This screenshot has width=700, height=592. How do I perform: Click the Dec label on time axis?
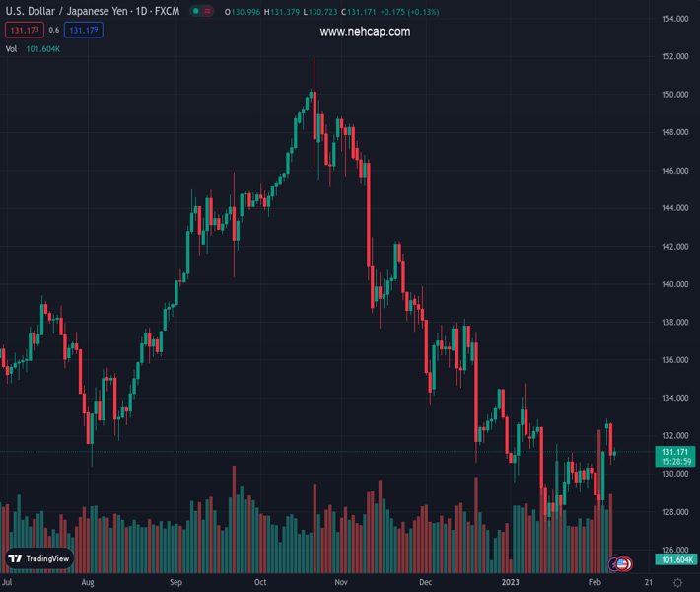coord(425,583)
